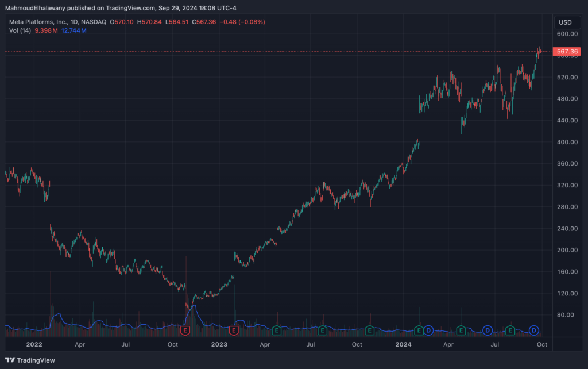Click the 2024 label on time axis
The image size is (588, 369).
403,345
